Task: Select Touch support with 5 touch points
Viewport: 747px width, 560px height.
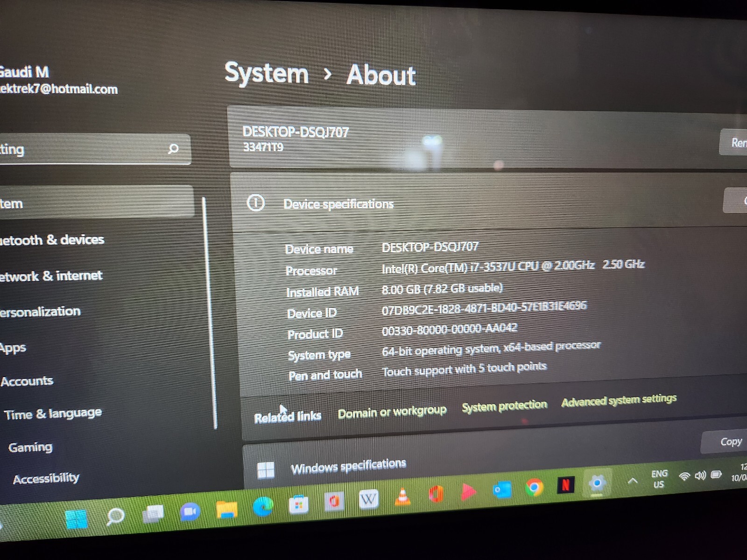Action: 465,369
